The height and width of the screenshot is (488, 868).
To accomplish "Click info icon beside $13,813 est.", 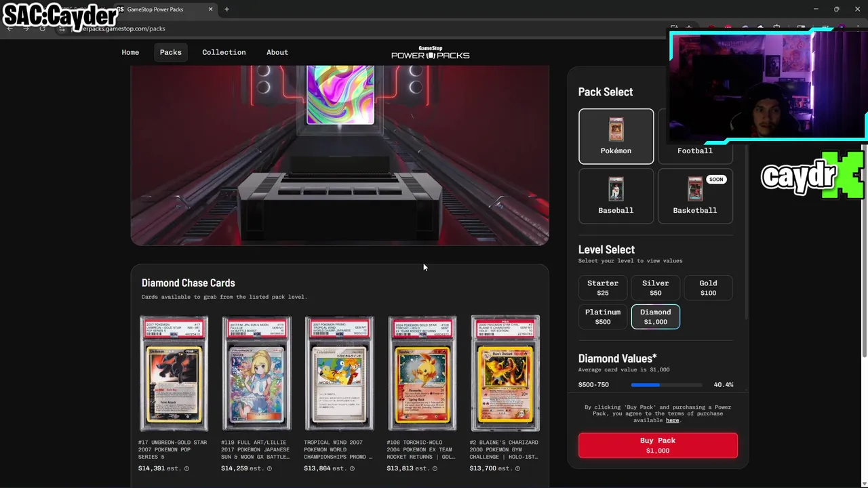I will (435, 468).
